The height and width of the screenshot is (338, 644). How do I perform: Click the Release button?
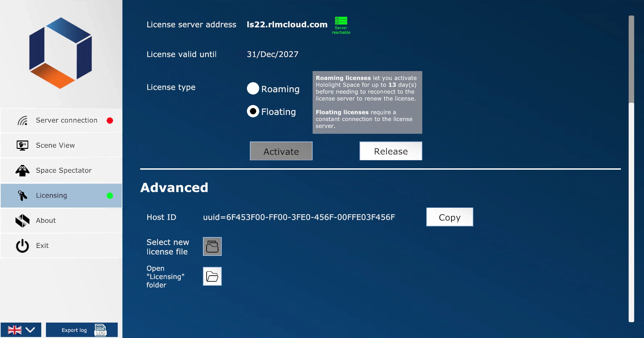point(391,151)
